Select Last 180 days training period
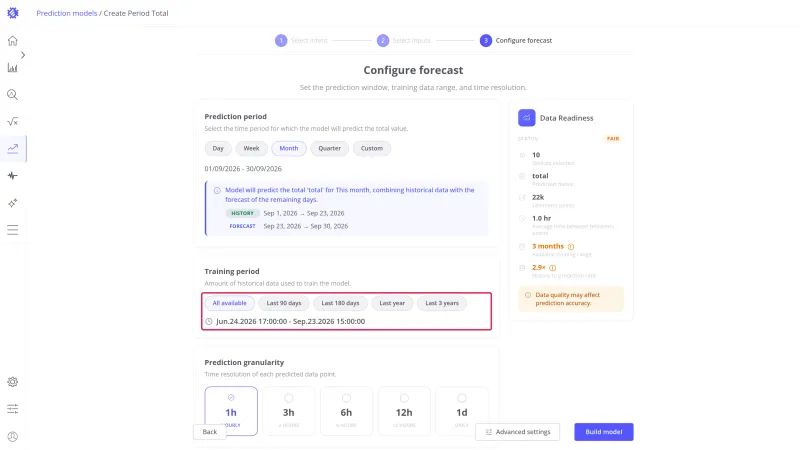Viewport: 800px width, 450px height. 340,303
